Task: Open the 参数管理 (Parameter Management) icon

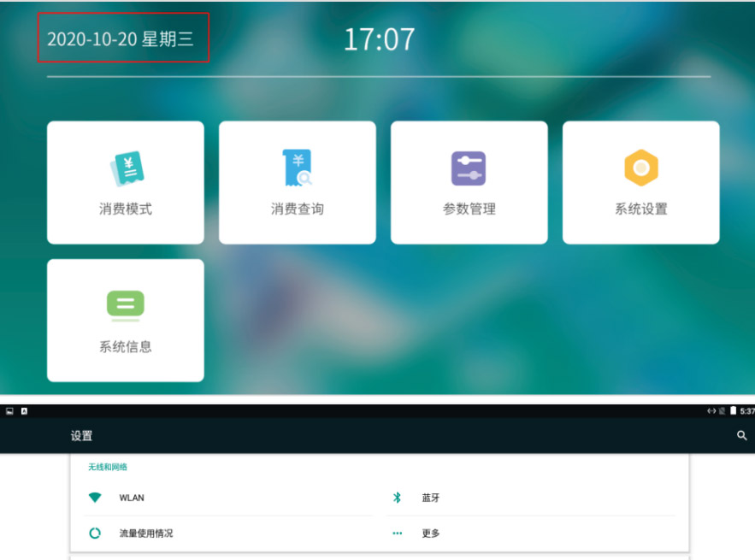Action: [x=469, y=168]
